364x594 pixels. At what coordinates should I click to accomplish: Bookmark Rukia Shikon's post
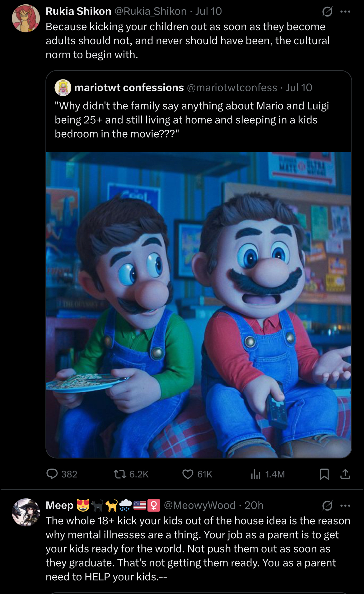324,474
